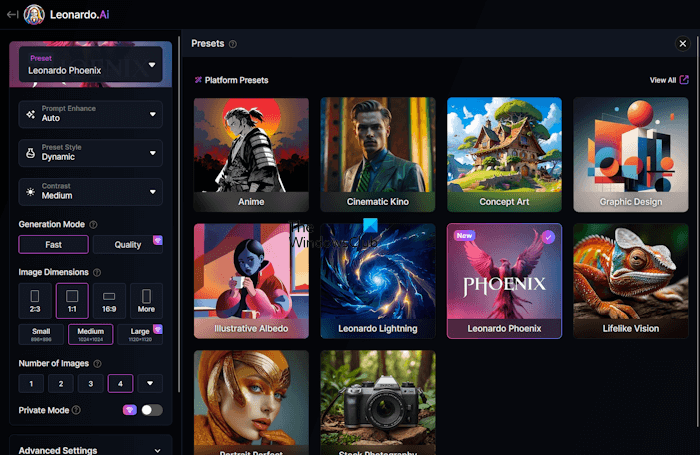Image resolution: width=700 pixels, height=455 pixels.
Task: Click the Platform Presets sparkle icon
Action: 198,80
